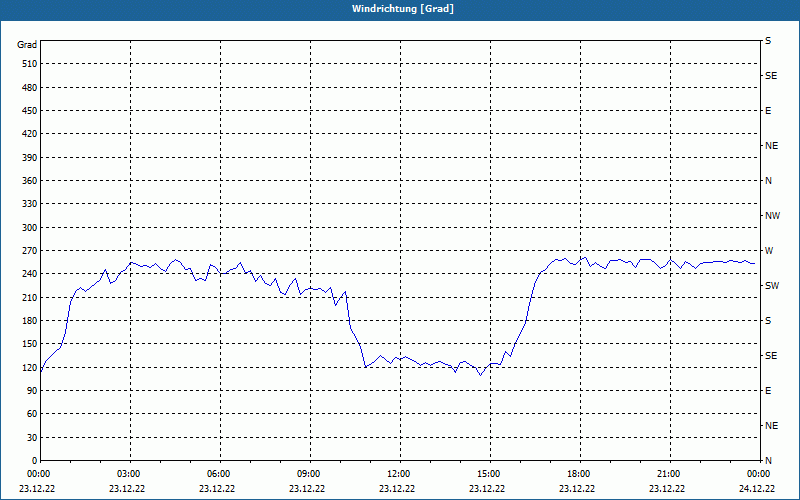
Task: Click the 180 y-axis value
Action: tap(30, 321)
